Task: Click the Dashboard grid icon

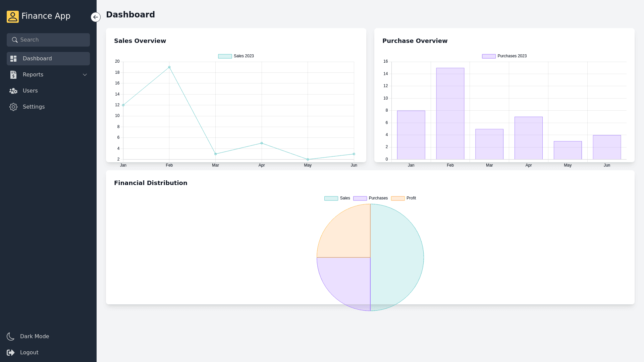Action: click(x=13, y=59)
